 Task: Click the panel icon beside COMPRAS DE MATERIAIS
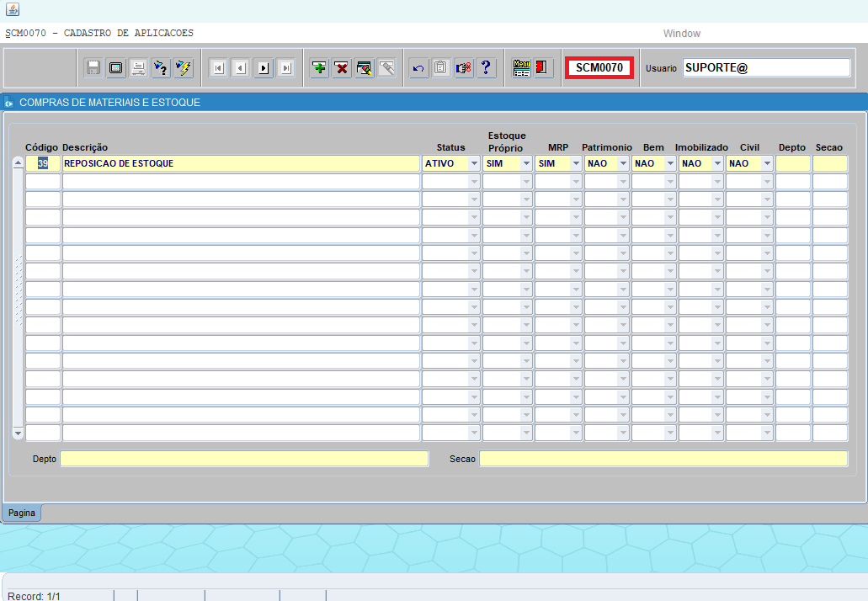(9, 103)
